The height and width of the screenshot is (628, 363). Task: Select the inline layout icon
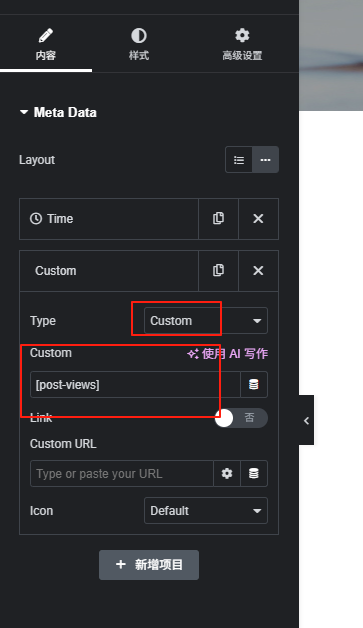[265, 160]
